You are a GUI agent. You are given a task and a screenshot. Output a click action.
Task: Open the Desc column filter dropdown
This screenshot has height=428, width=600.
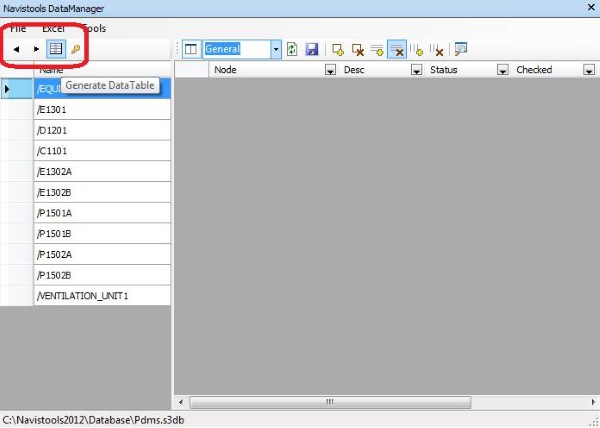pyautogui.click(x=417, y=71)
